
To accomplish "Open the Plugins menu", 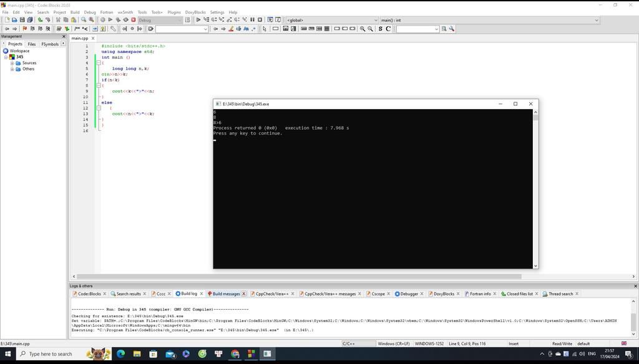I will click(174, 12).
